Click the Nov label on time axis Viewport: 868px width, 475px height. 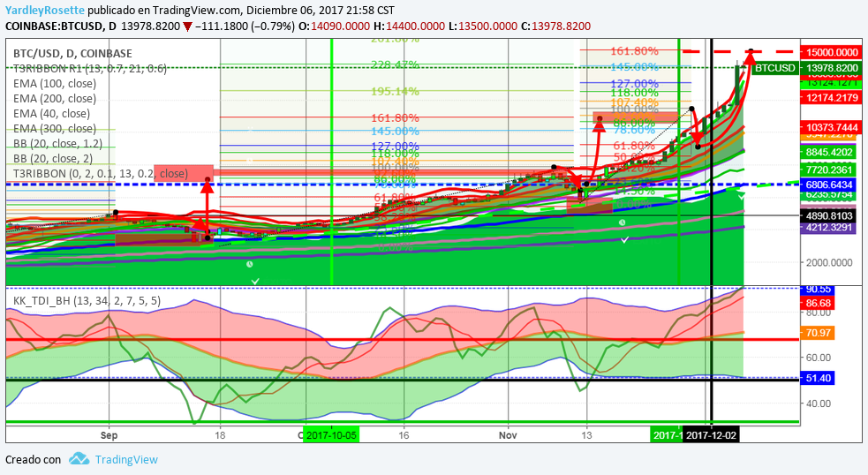[508, 435]
